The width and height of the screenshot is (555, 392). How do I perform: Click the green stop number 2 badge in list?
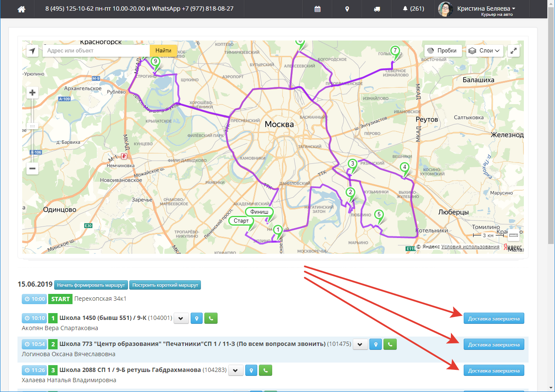click(x=53, y=344)
